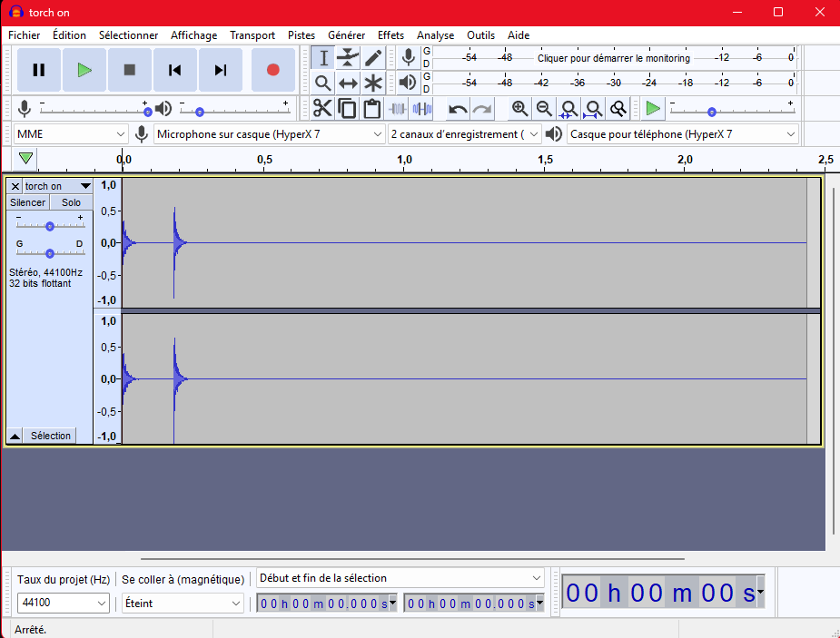Screen dimensions: 840x638
Task: Click the recording meter microphone icon
Action: tap(409, 58)
